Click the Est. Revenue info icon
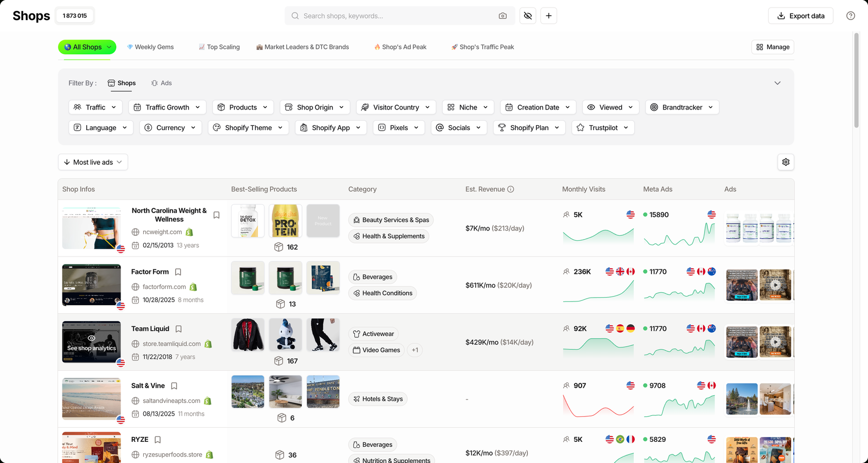The height and width of the screenshot is (463, 868). (510, 189)
